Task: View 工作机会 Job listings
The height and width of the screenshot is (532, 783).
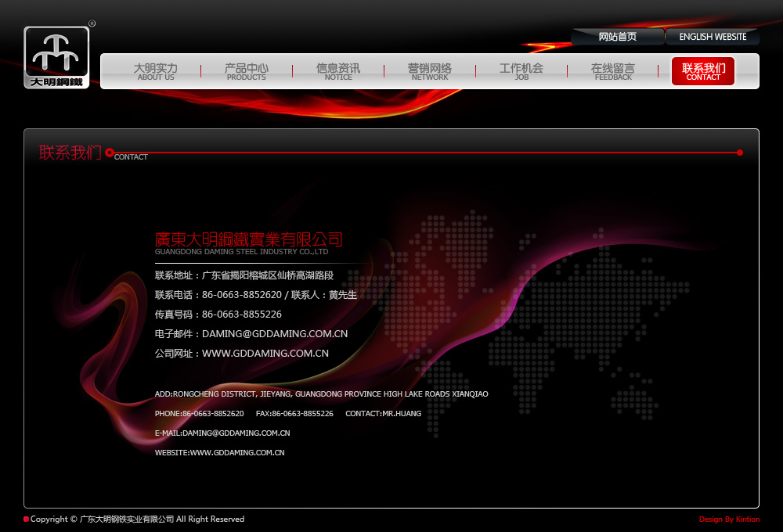Action: [x=521, y=71]
